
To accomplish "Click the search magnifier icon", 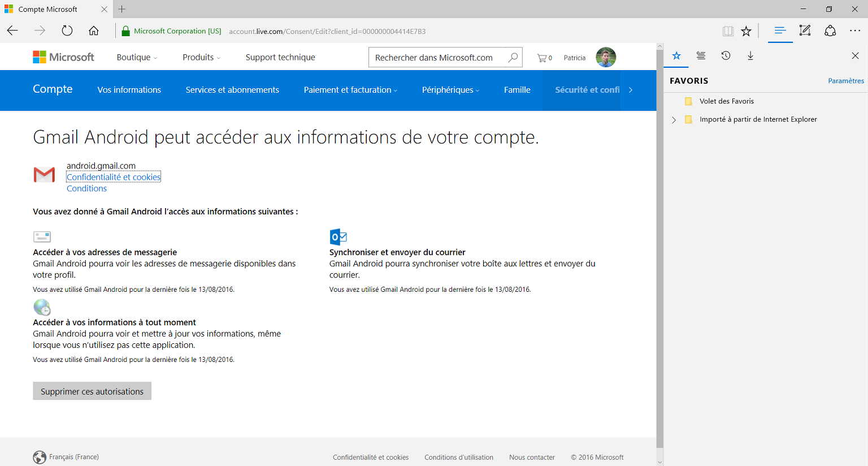I will click(513, 57).
